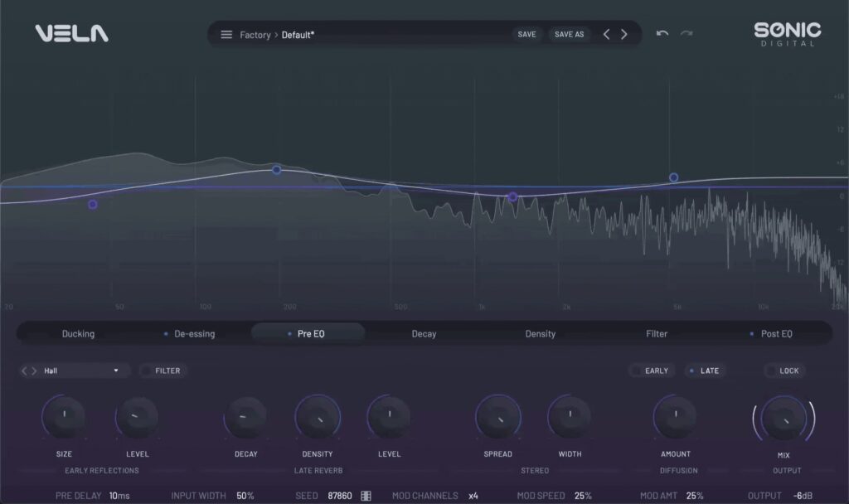Select the EQ node near 1k
The width and height of the screenshot is (849, 504).
click(512, 197)
